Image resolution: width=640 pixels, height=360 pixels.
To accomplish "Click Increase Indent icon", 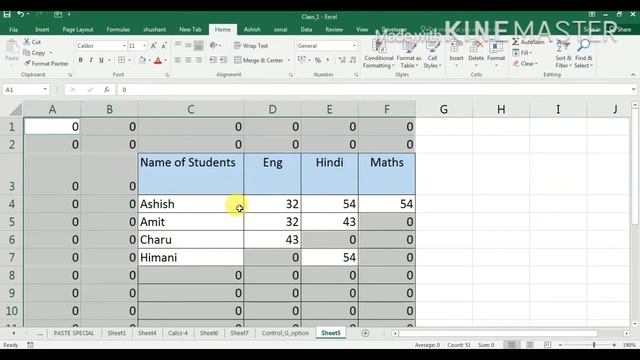I will pyautogui.click(x=223, y=60).
